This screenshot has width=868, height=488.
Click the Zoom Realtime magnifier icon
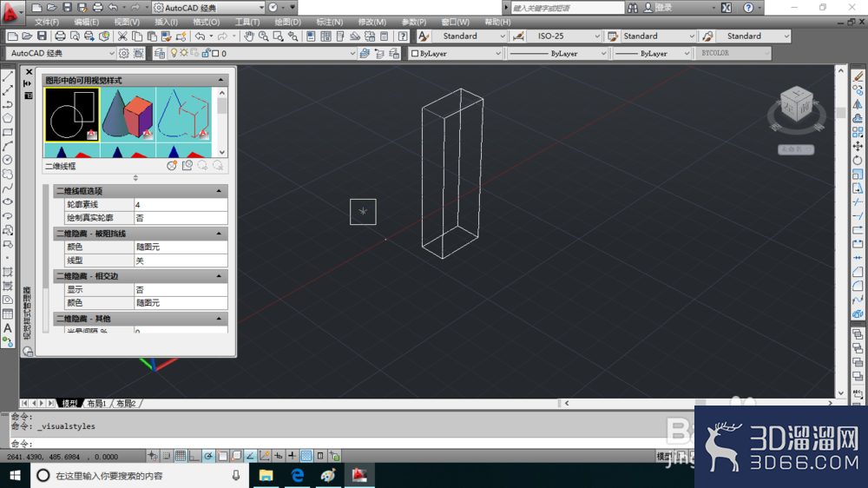(x=264, y=36)
